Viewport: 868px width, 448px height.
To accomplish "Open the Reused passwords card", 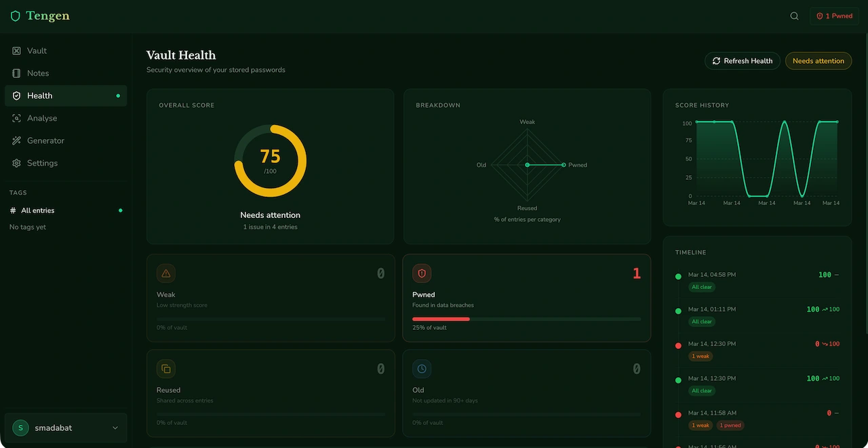I will click(x=271, y=394).
